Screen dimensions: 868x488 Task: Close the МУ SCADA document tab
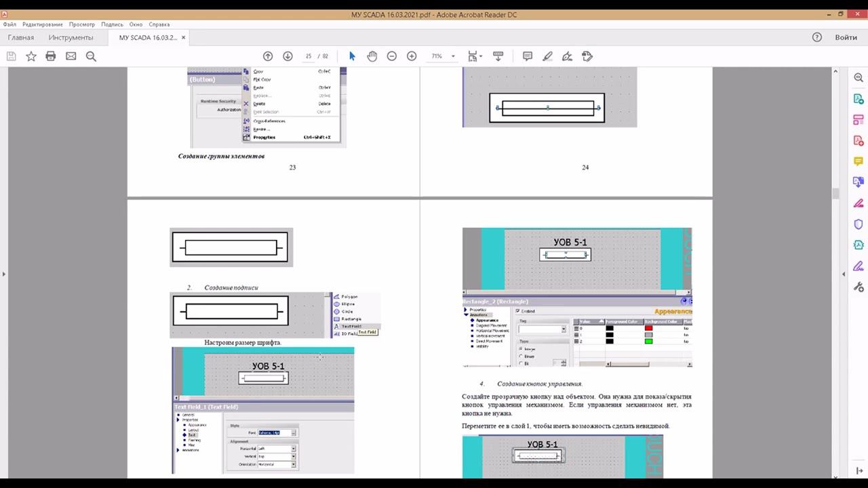(183, 37)
